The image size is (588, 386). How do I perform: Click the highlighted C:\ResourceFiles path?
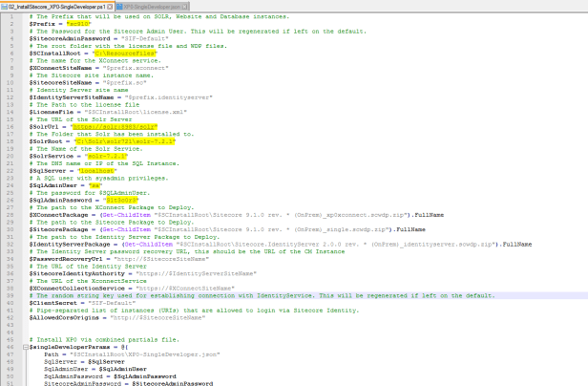tap(125, 54)
